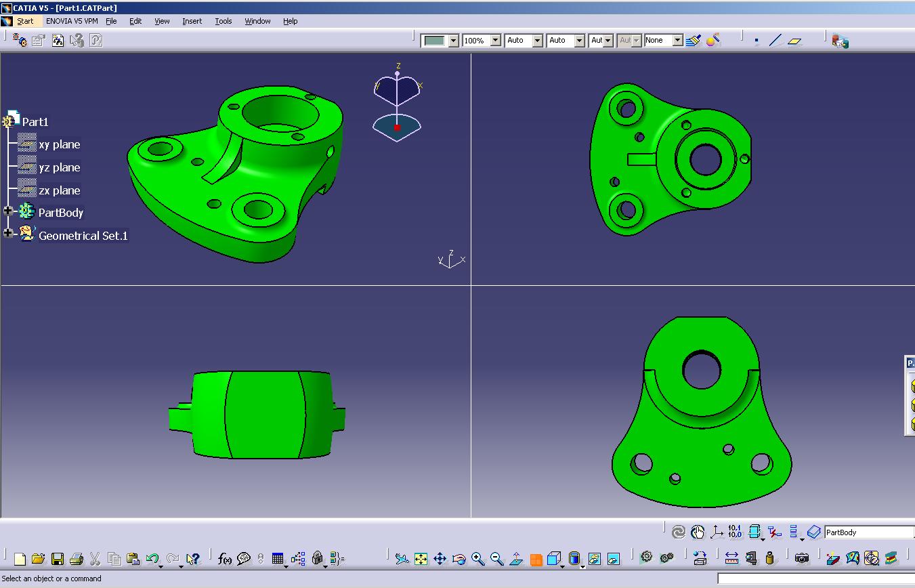
Task: Click the Fit All In icon
Action: point(421,559)
